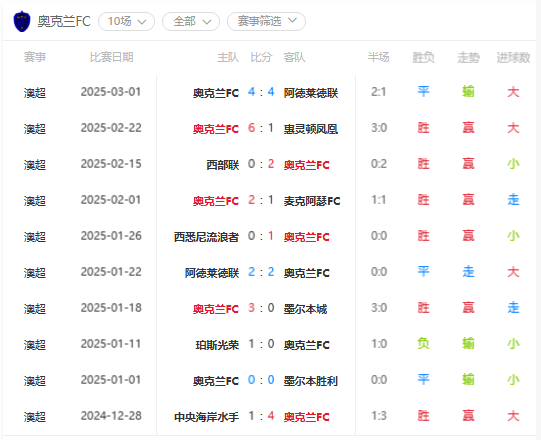Click 惠灵顿凤凰 team name
The height and width of the screenshot is (440, 541).
click(311, 129)
